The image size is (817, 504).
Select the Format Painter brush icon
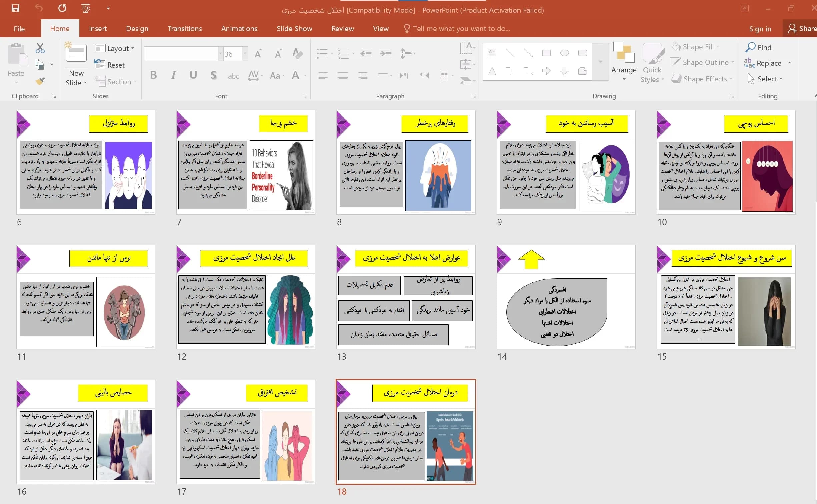[x=40, y=81]
